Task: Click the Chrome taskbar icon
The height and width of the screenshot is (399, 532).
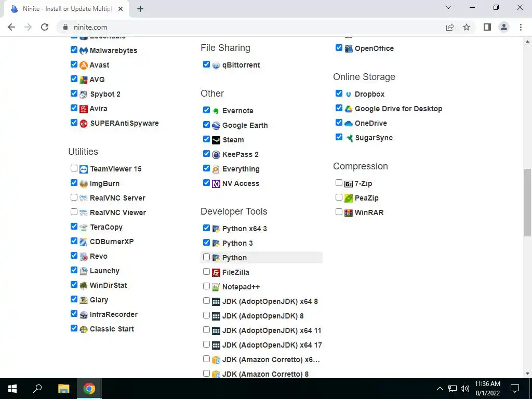Action: click(89, 389)
